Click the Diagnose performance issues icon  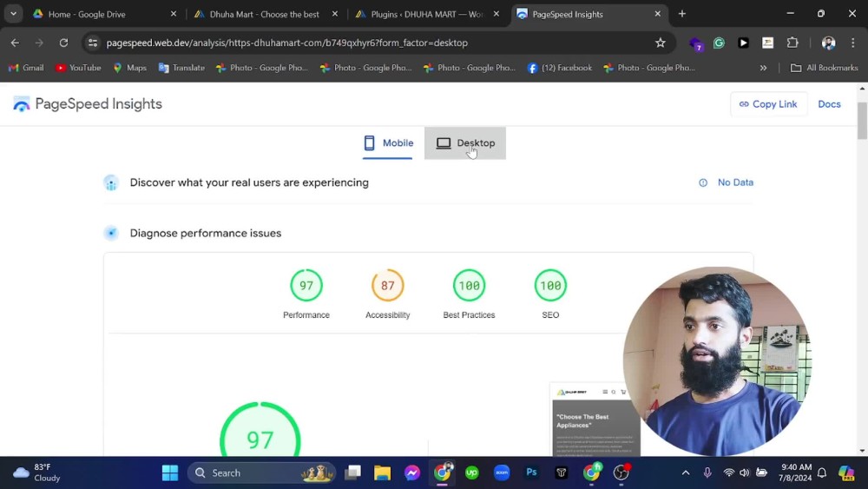coord(111,233)
